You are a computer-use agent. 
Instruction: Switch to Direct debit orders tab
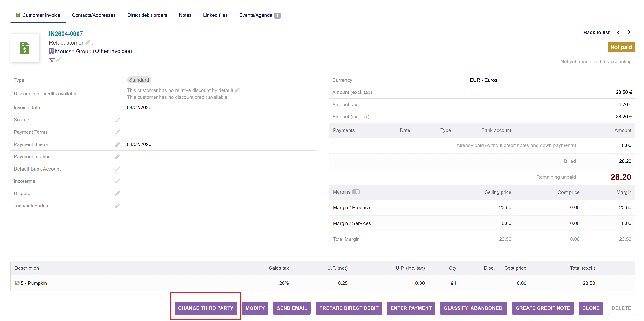pos(147,15)
